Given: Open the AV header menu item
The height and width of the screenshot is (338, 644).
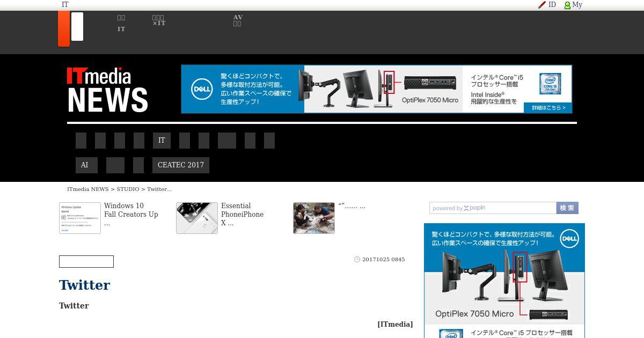Looking at the screenshot, I should [x=238, y=21].
